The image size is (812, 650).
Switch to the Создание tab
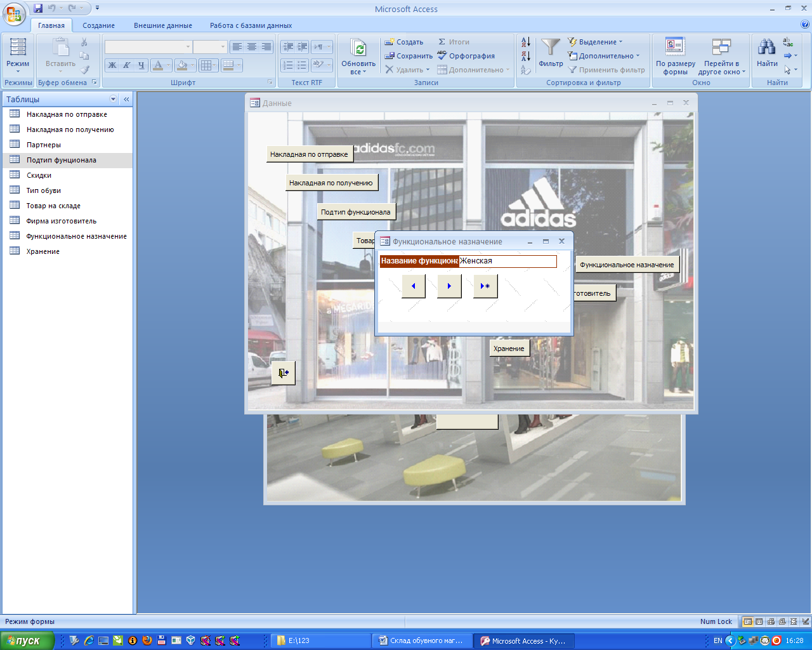[98, 25]
